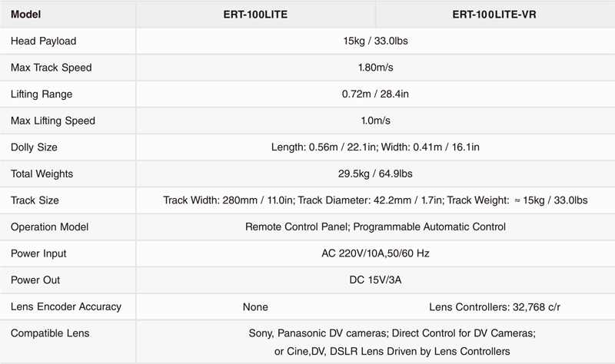Select the Lifting Range row label

pyautogui.click(x=42, y=94)
